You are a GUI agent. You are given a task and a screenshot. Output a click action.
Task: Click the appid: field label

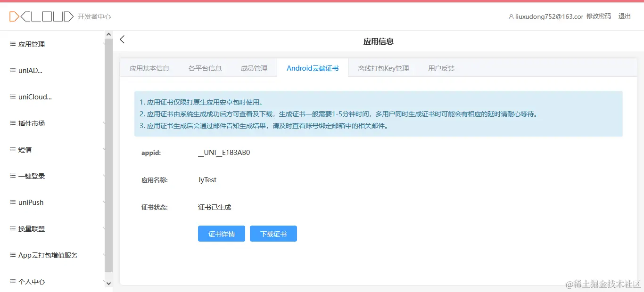(151, 153)
